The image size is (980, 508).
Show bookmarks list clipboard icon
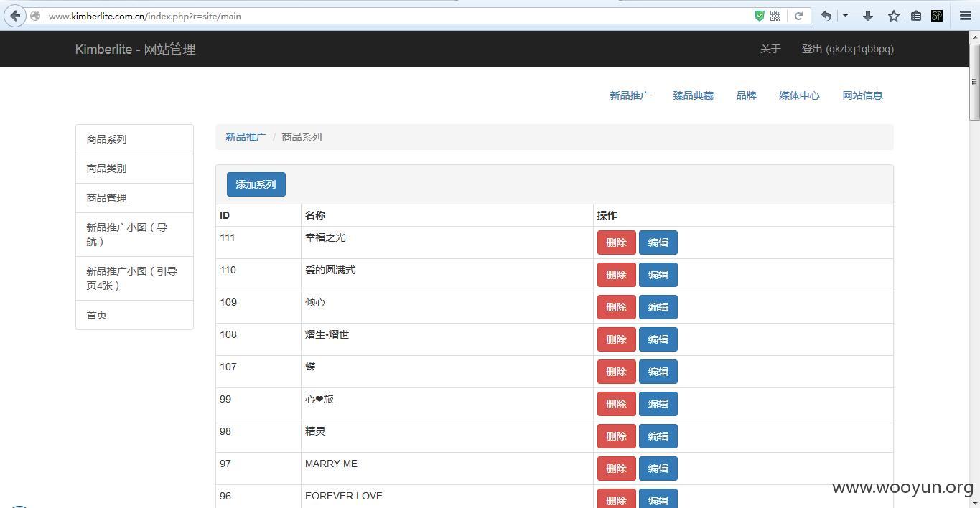[916, 16]
